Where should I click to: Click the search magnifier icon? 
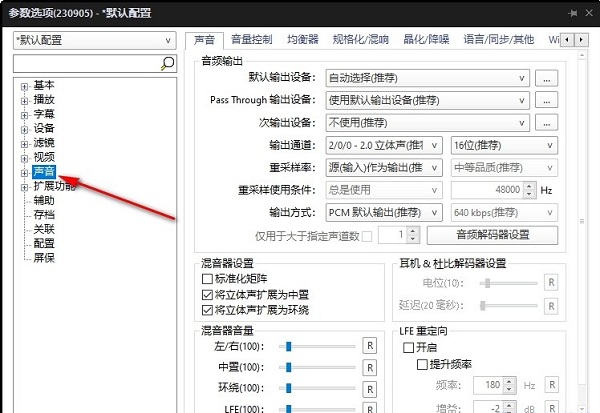(167, 63)
